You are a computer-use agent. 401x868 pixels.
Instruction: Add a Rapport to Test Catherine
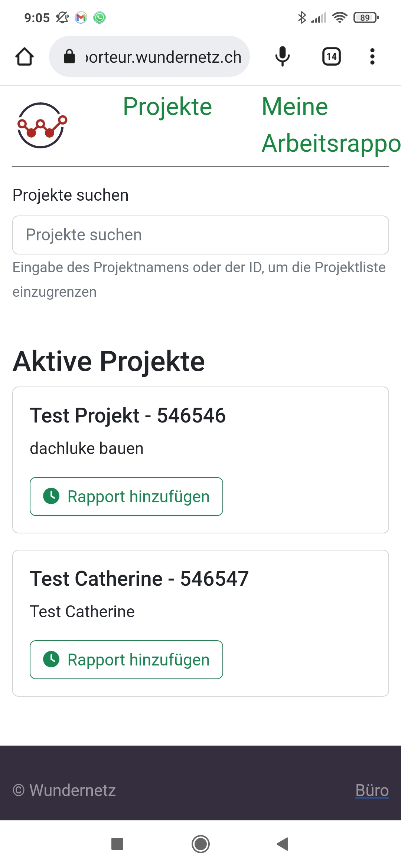(x=126, y=660)
